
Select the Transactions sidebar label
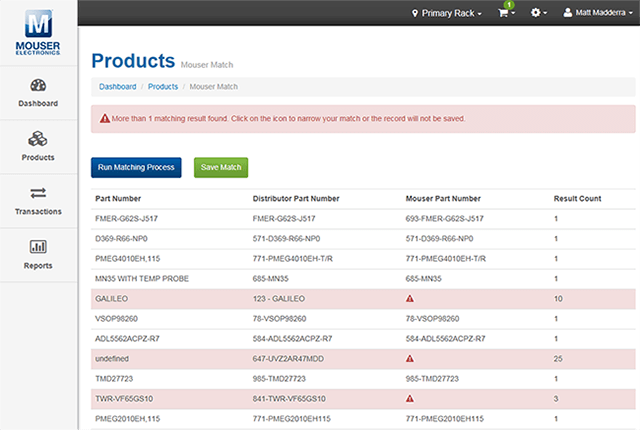tap(38, 211)
